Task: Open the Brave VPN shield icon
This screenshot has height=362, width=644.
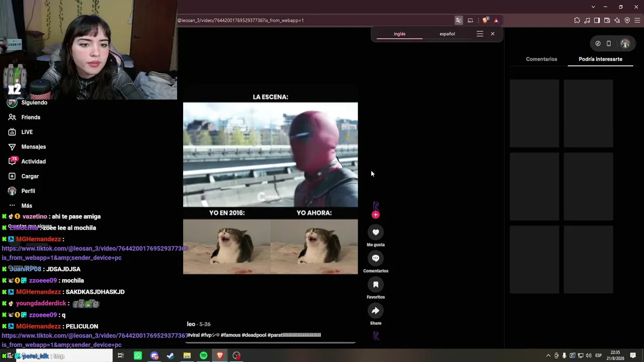Action: point(627,21)
